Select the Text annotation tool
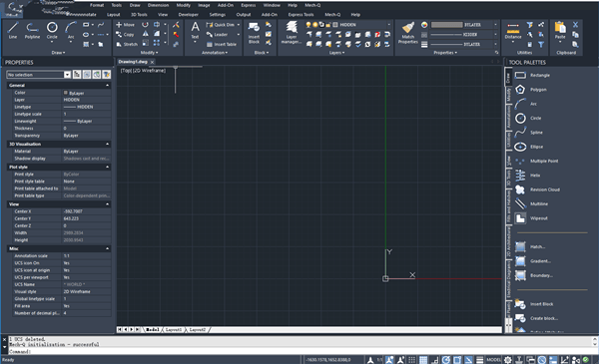 195,31
